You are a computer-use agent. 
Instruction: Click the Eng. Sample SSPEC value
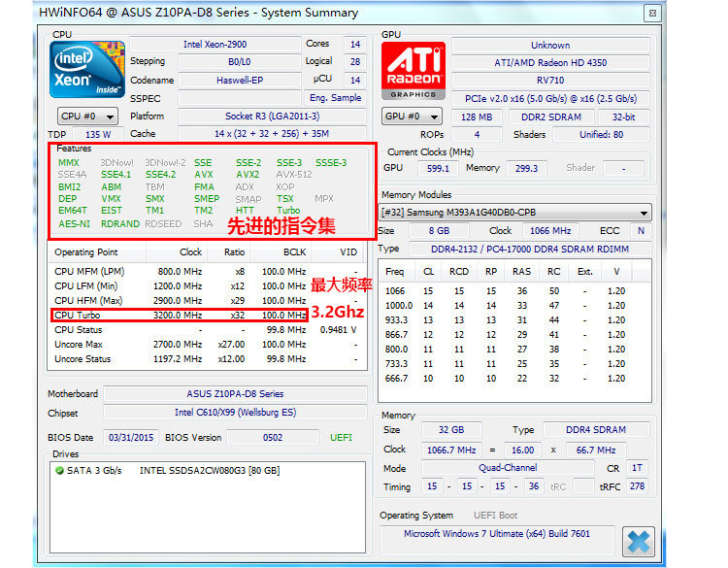[x=336, y=98]
